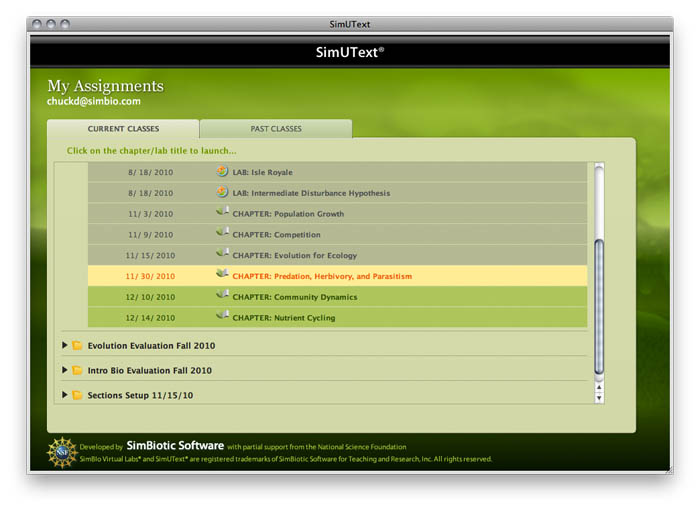The height and width of the screenshot is (511, 700).
Task: Launch LAB: Isle Royale title
Action: 262,172
